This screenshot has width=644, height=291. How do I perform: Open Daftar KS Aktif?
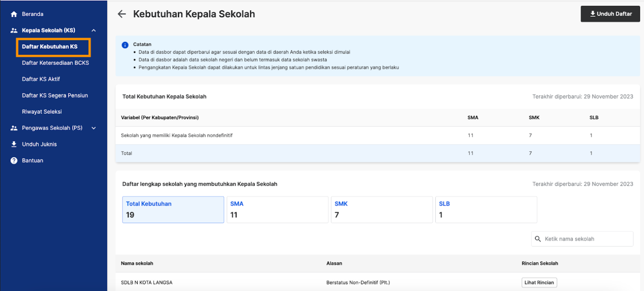(41, 79)
